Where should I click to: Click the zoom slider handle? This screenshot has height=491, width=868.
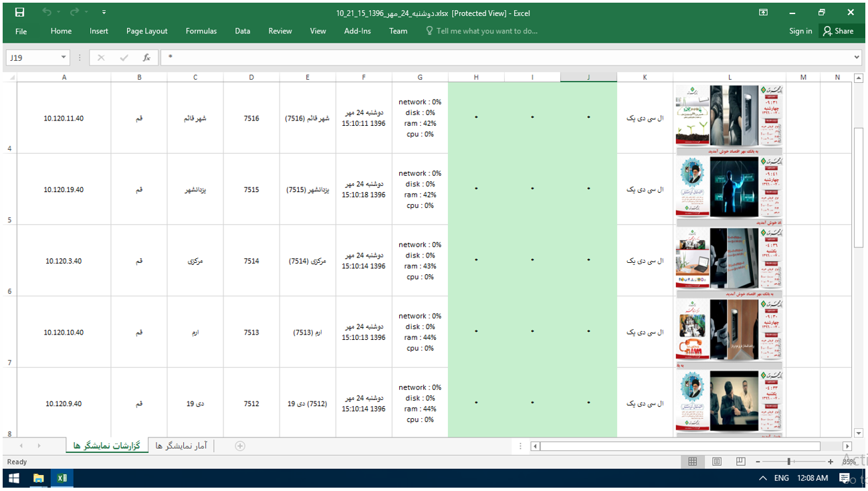click(790, 462)
